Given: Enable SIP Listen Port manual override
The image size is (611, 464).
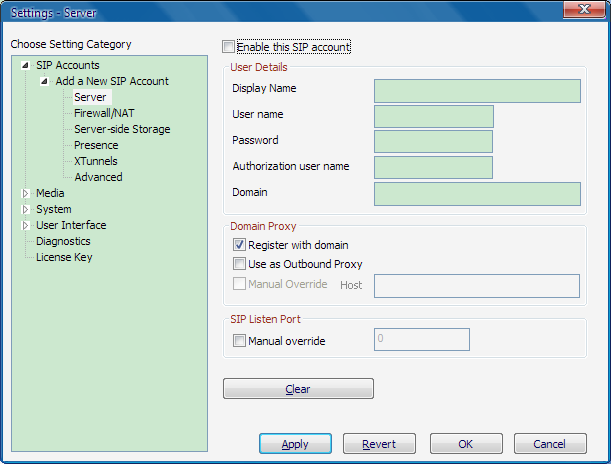Looking at the screenshot, I should (239, 341).
